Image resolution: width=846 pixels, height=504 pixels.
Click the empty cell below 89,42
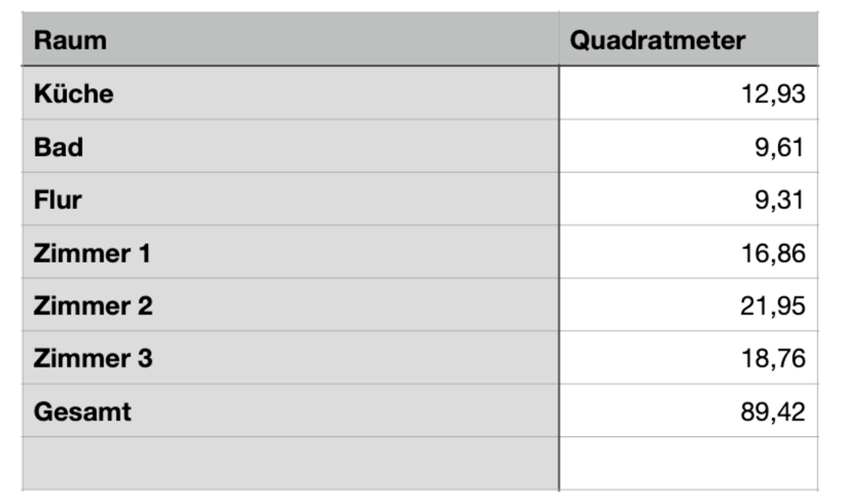[688, 463]
